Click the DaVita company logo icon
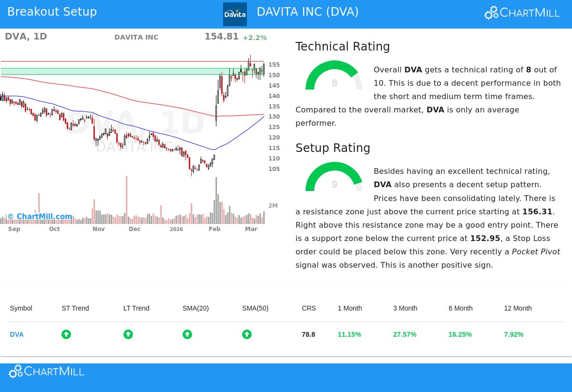The height and width of the screenshot is (392, 572). click(x=235, y=14)
